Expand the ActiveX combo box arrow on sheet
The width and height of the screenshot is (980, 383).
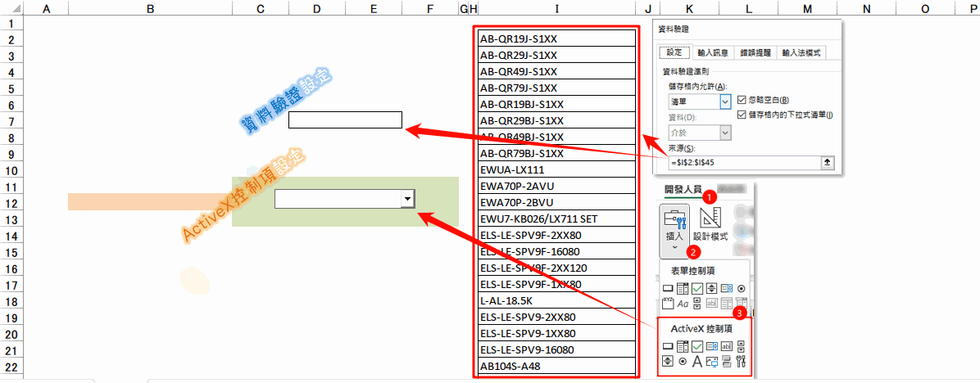[x=407, y=199]
